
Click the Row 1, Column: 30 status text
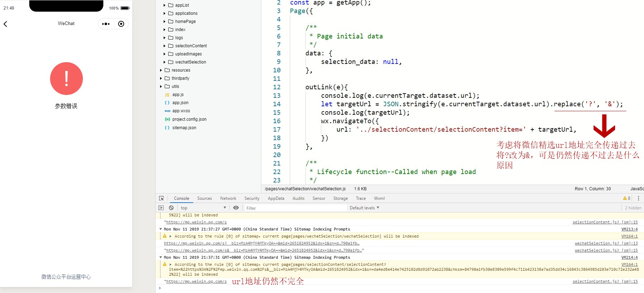(593, 189)
